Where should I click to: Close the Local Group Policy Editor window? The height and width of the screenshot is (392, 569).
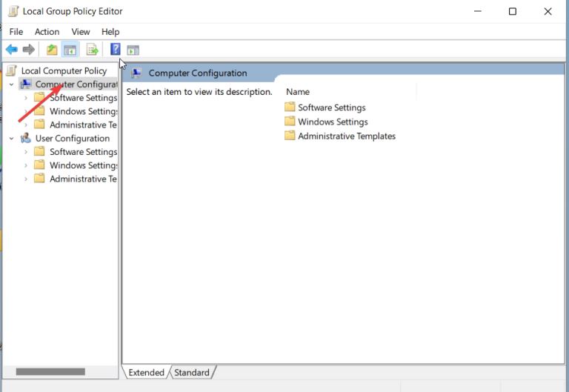point(548,11)
